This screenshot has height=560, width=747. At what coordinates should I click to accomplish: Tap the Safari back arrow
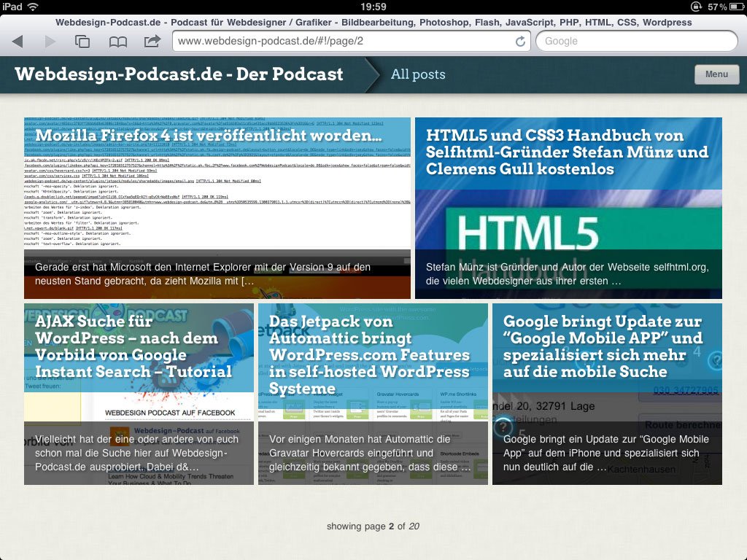tap(18, 42)
